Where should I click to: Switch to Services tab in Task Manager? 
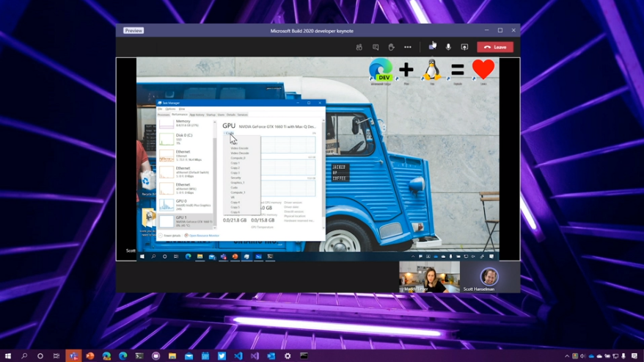coord(242,115)
